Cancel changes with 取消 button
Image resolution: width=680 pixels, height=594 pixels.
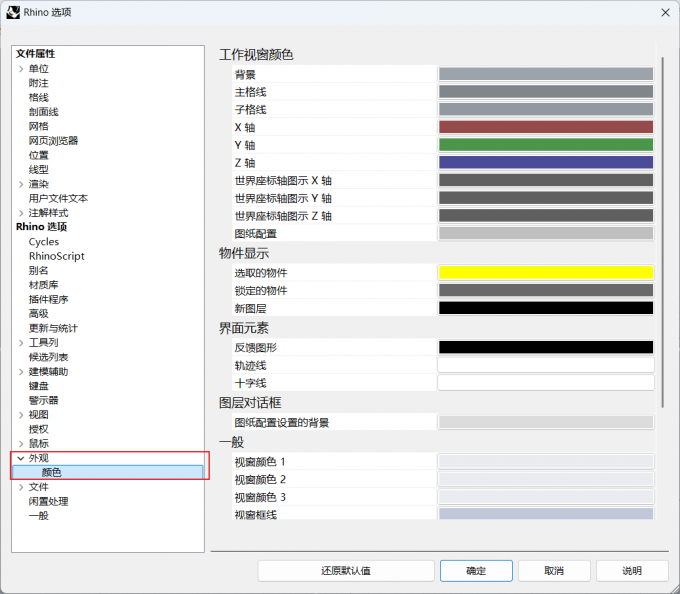pos(554,571)
